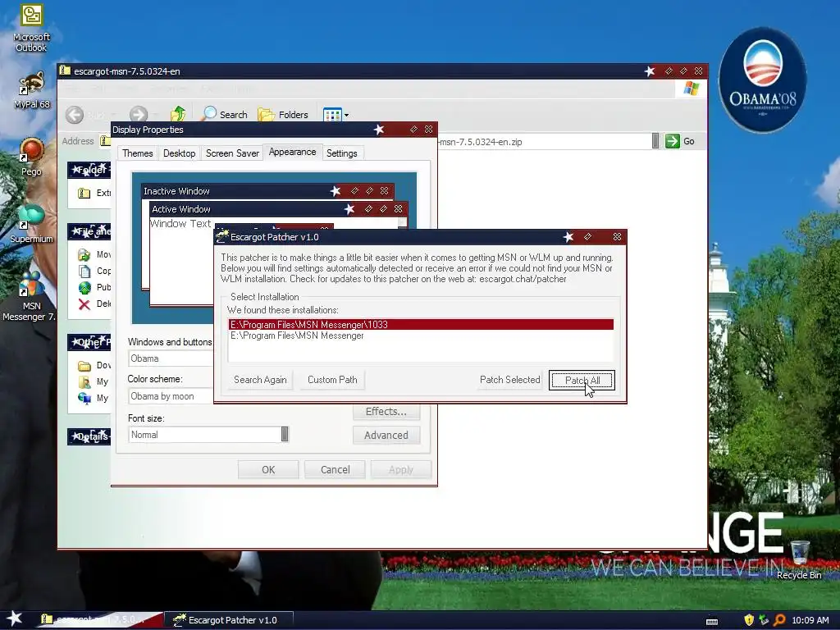Click the Escargot Patcher v1.0 taskbar button

pyautogui.click(x=229, y=620)
